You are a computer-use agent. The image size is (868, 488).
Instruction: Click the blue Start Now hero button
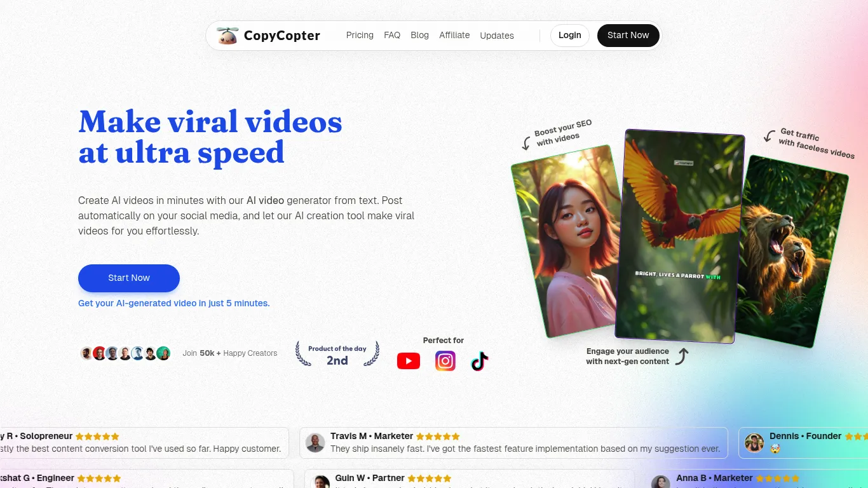[x=129, y=278]
